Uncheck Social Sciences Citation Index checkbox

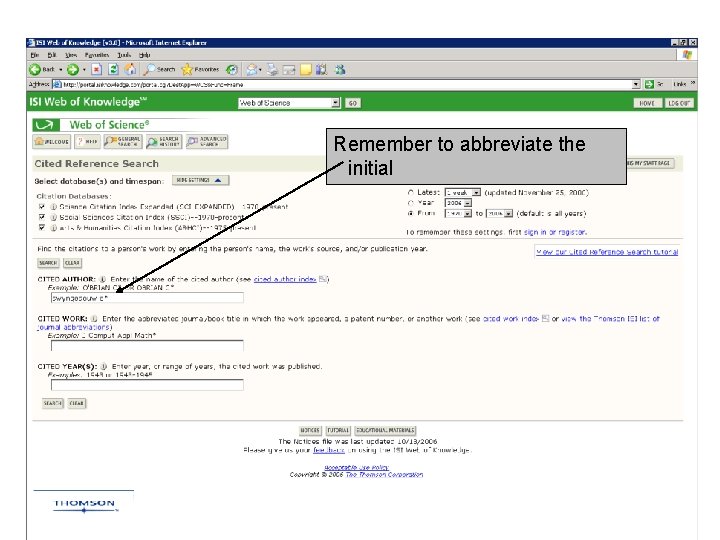pyautogui.click(x=42, y=217)
